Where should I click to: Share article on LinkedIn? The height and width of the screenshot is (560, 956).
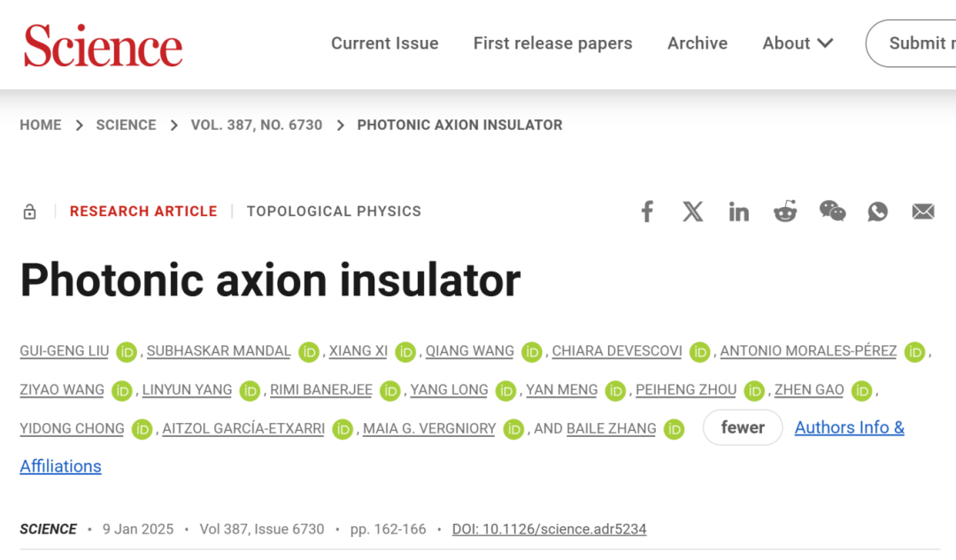tap(738, 212)
